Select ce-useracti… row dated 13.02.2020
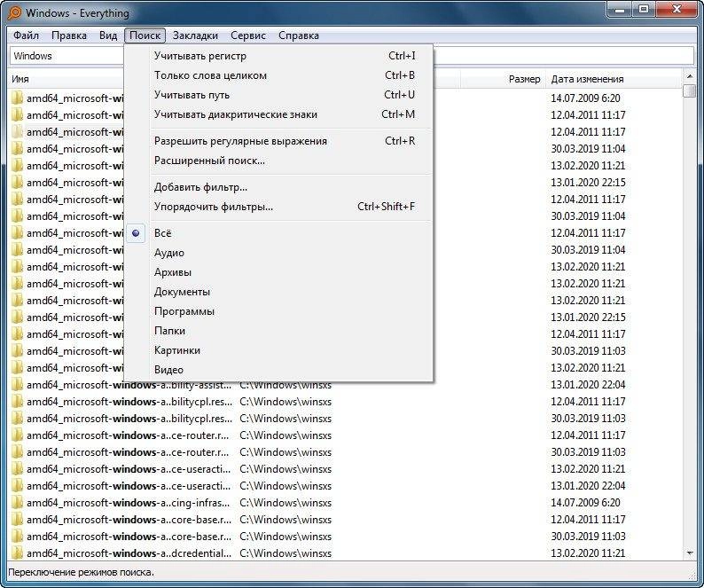This screenshot has width=704, height=588. point(346,469)
